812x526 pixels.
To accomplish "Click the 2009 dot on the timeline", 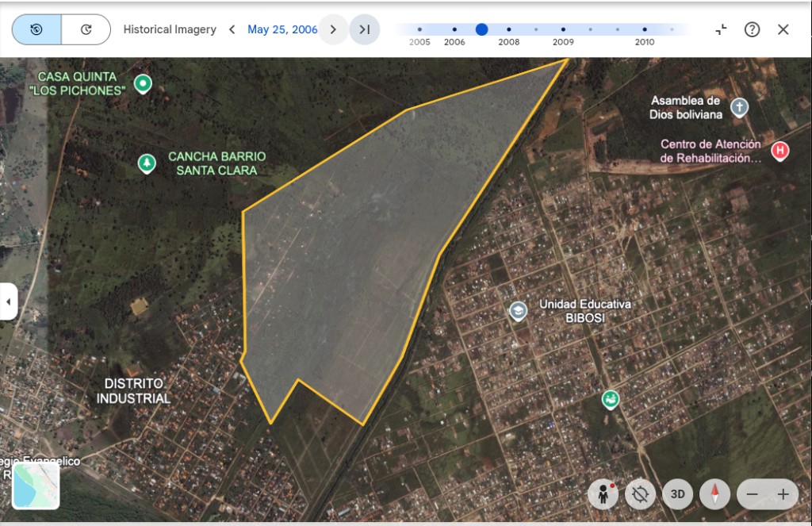I will pos(563,29).
